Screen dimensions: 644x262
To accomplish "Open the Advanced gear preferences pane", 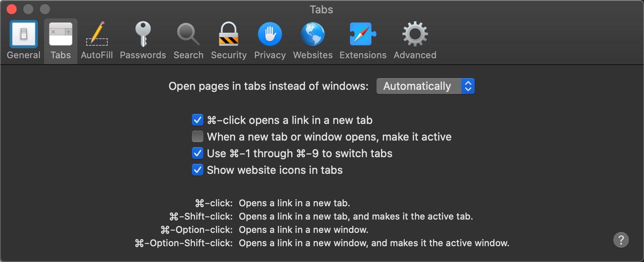I will (x=414, y=34).
